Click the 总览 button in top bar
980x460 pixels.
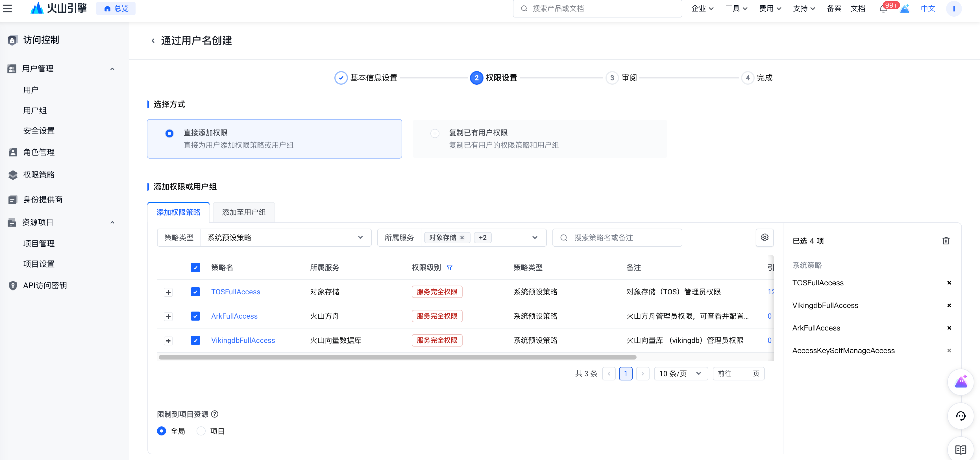(116, 8)
